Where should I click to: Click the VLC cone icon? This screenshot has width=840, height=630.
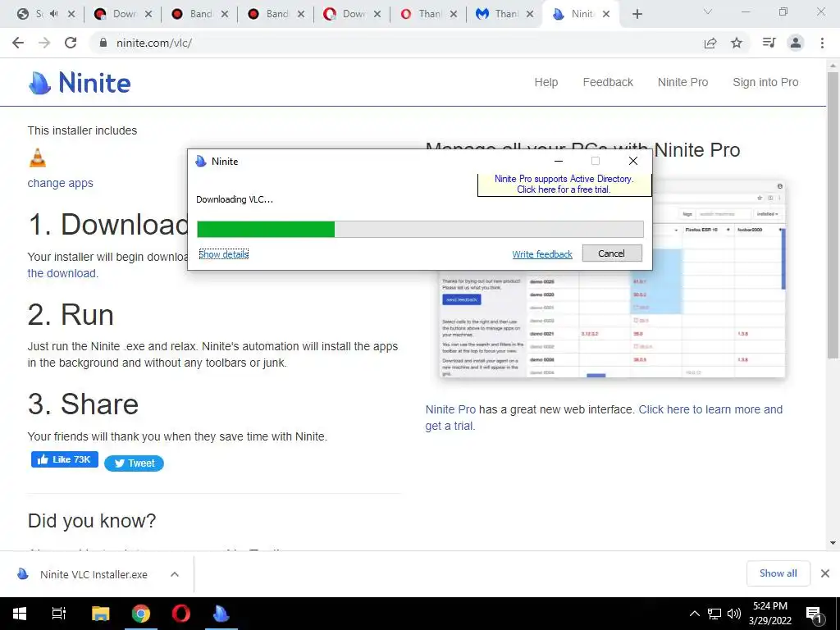pyautogui.click(x=37, y=158)
